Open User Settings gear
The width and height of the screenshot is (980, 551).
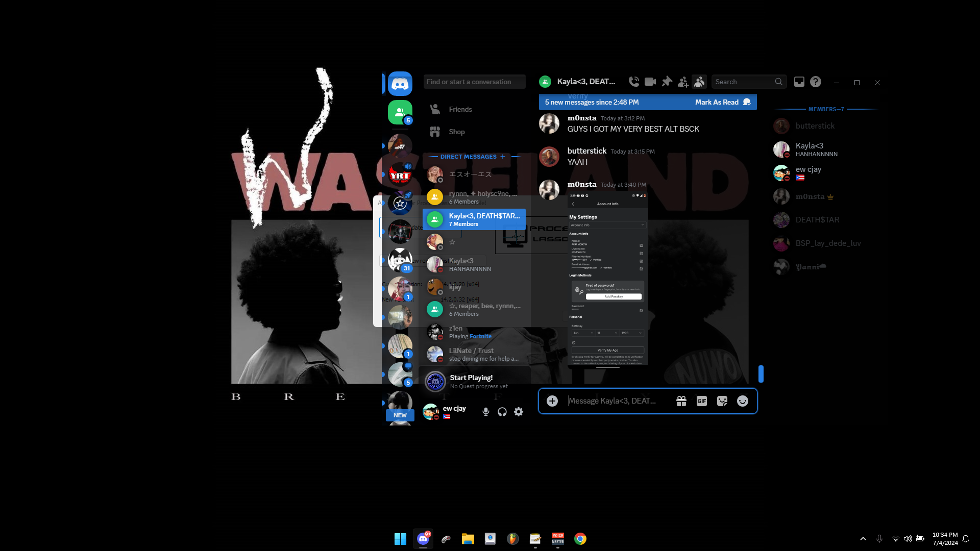click(x=519, y=412)
